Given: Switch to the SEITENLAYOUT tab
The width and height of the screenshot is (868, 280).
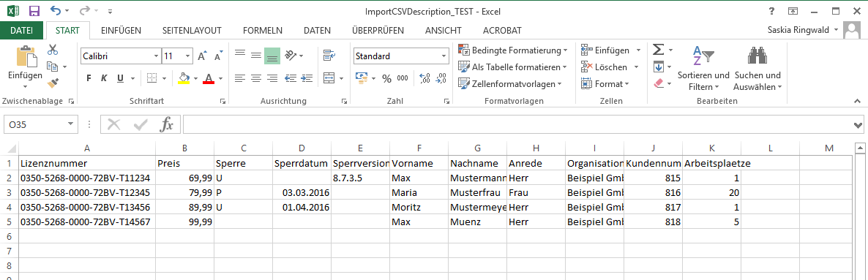Looking at the screenshot, I should tap(192, 31).
